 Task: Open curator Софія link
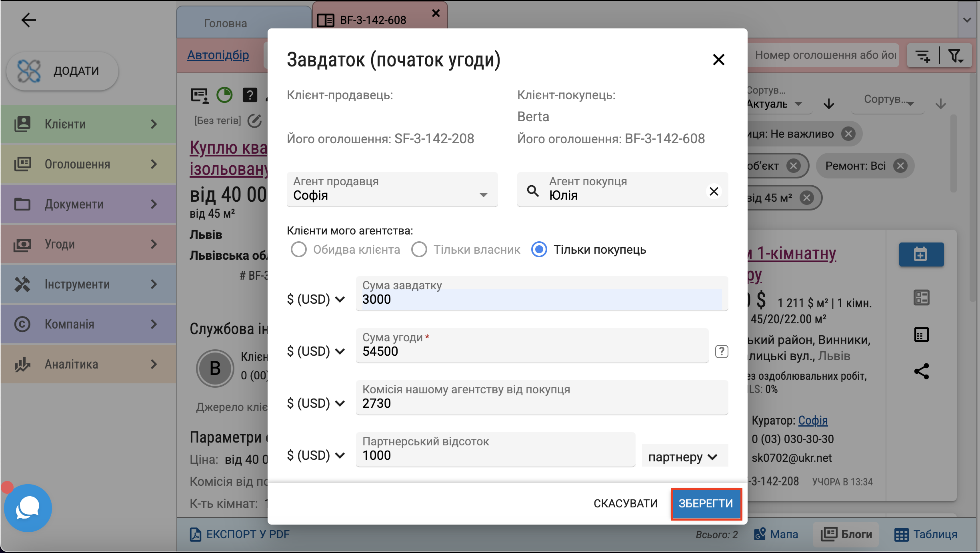pos(813,421)
